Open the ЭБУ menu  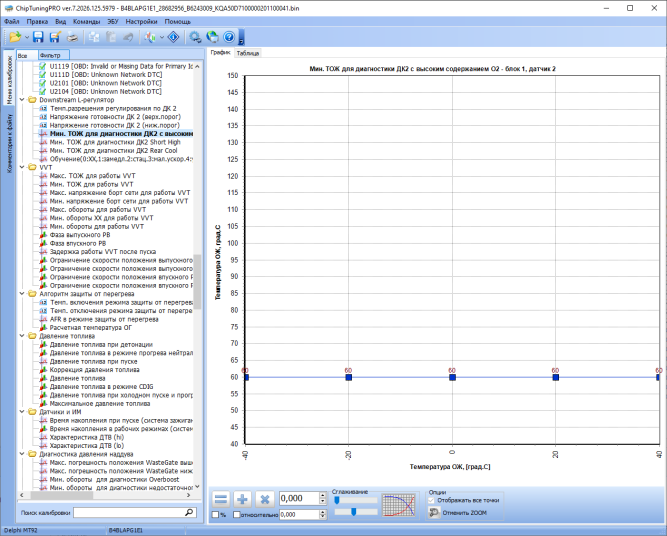coord(113,21)
